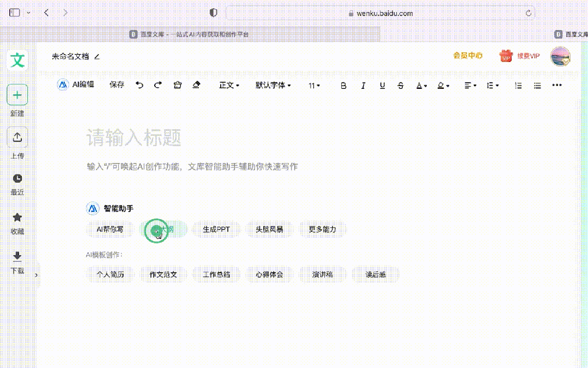Click the format painter icon
This screenshot has height=368, width=588.
[177, 85]
